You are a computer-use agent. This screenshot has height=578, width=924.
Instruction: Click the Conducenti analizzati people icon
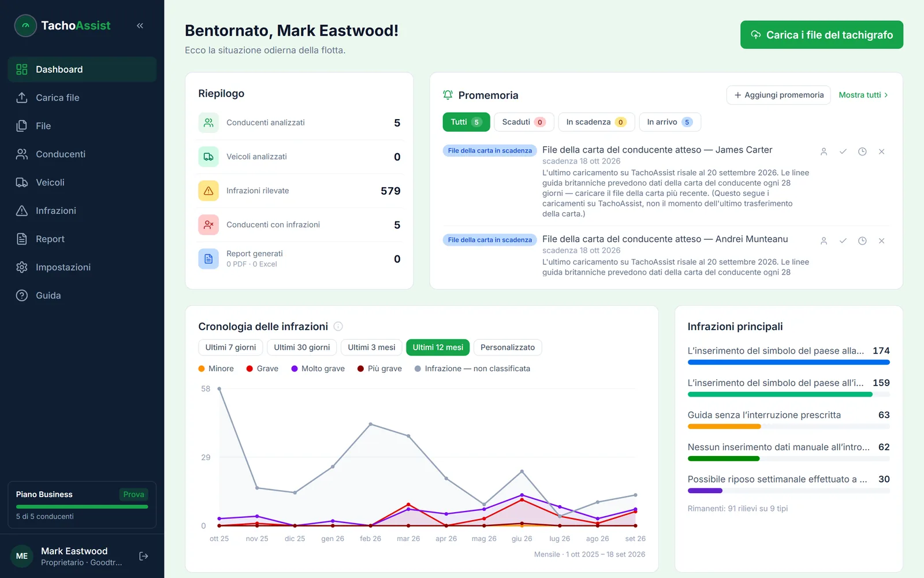click(208, 123)
